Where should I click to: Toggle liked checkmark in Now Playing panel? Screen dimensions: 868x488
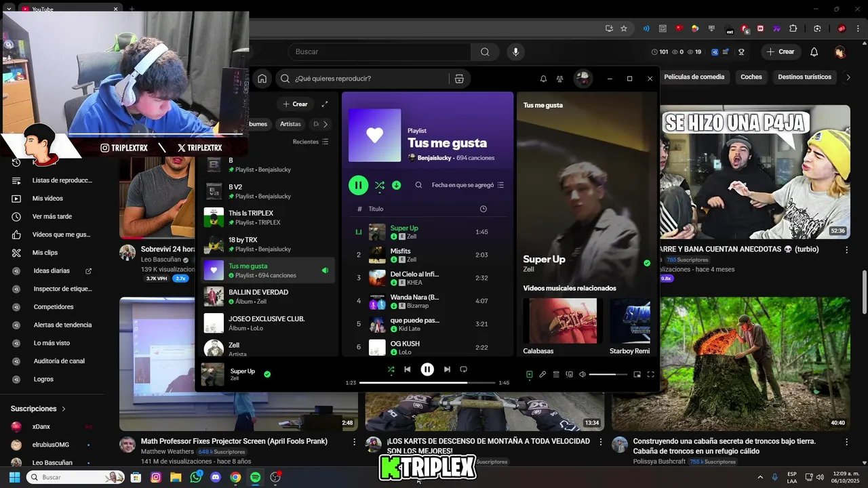tap(647, 263)
